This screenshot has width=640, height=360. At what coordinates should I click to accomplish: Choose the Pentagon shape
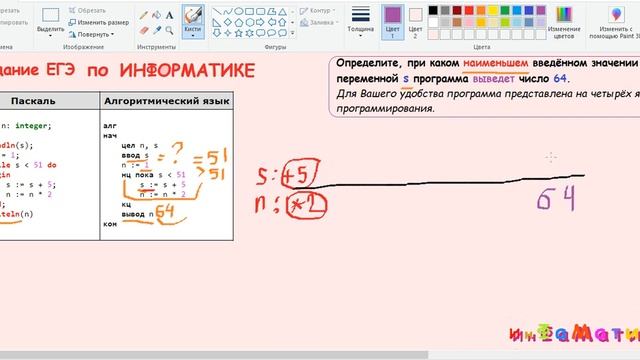239,22
